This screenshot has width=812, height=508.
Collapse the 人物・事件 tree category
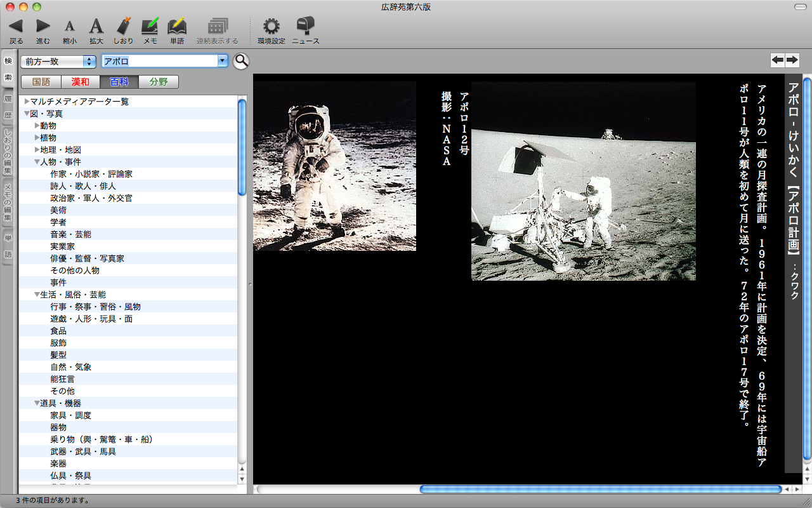37,162
